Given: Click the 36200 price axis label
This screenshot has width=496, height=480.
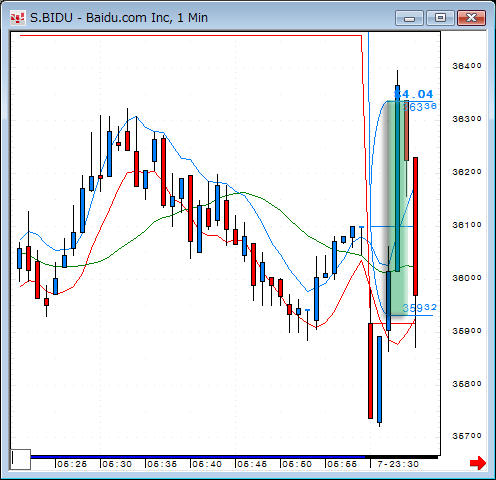Looking at the screenshot, I should 467,172.
